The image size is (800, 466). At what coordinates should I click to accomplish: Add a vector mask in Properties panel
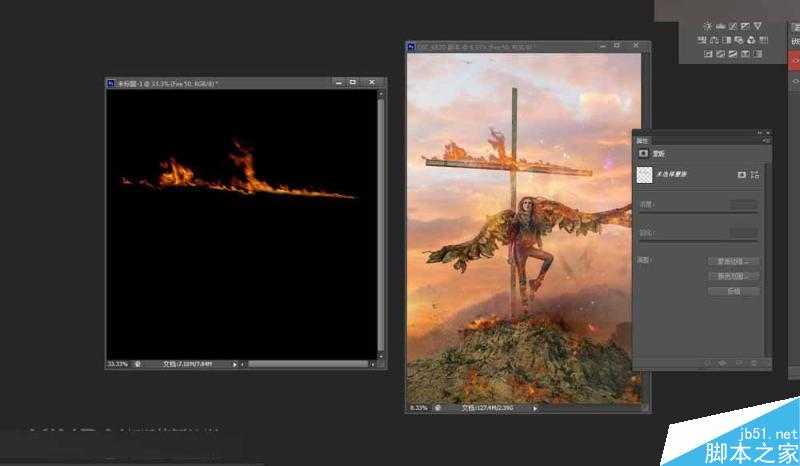point(755,175)
